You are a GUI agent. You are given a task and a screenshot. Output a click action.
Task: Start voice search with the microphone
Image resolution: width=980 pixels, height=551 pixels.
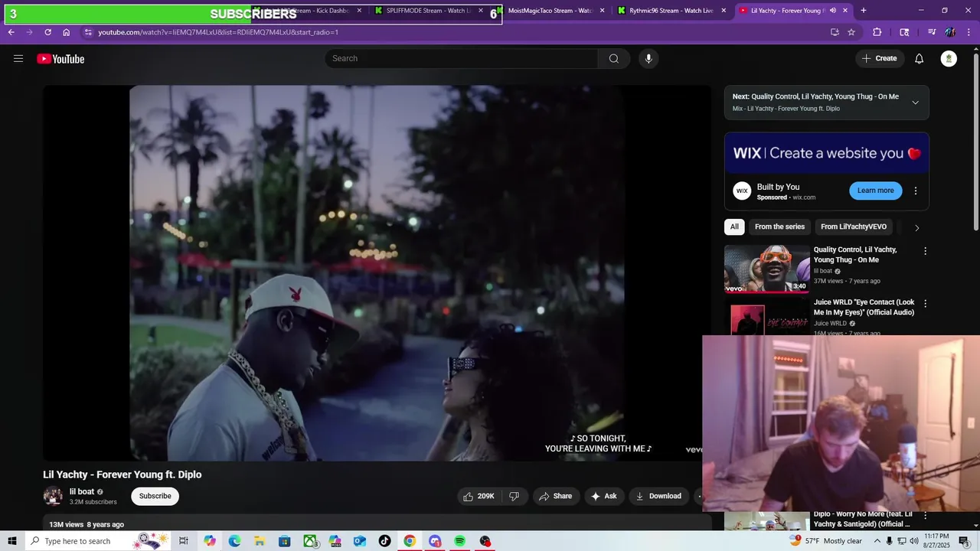point(648,59)
